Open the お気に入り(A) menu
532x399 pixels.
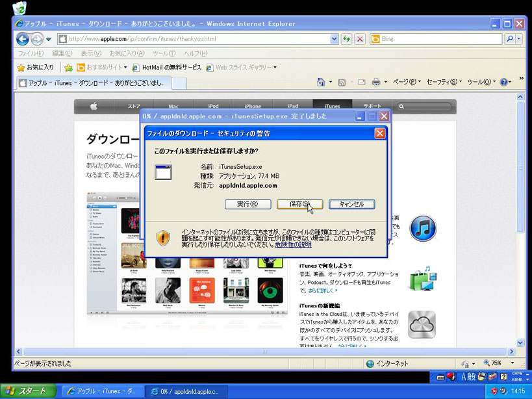click(x=127, y=53)
